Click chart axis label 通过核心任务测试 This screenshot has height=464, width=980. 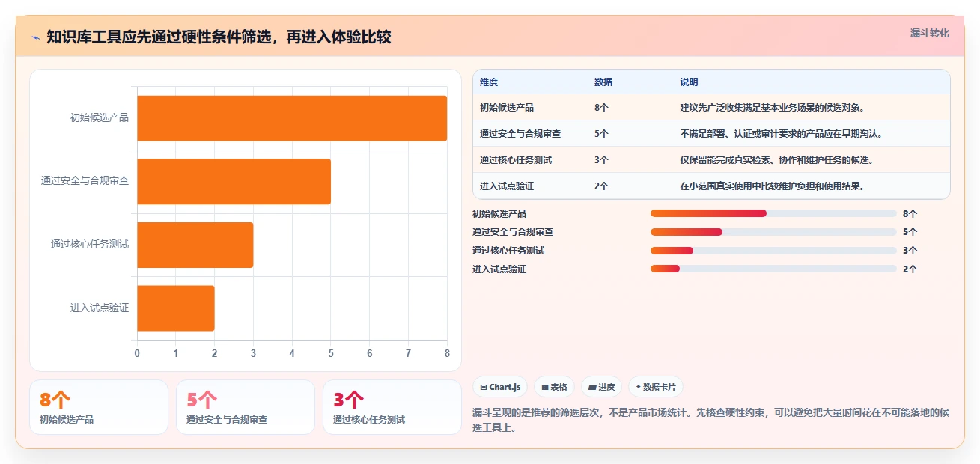[x=90, y=245]
